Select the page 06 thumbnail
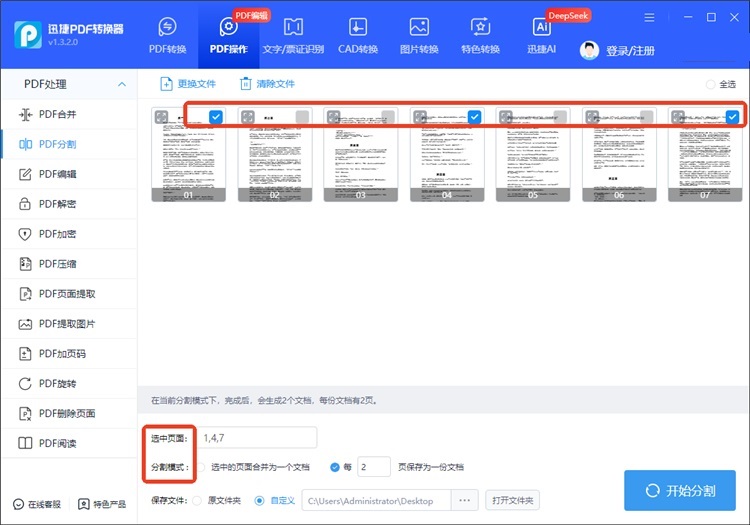This screenshot has width=750, height=525. coord(618,155)
